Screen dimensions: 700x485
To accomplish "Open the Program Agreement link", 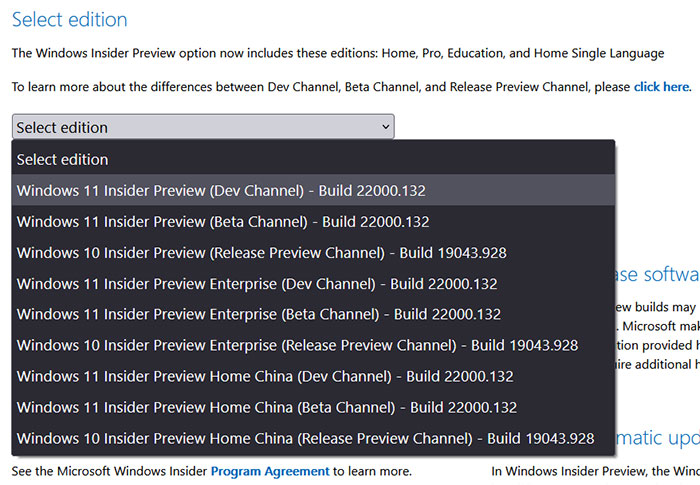I will (x=270, y=471).
